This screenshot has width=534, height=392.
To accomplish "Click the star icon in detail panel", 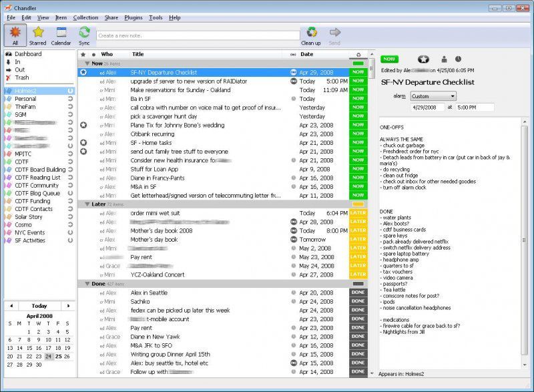I will pos(423,59).
